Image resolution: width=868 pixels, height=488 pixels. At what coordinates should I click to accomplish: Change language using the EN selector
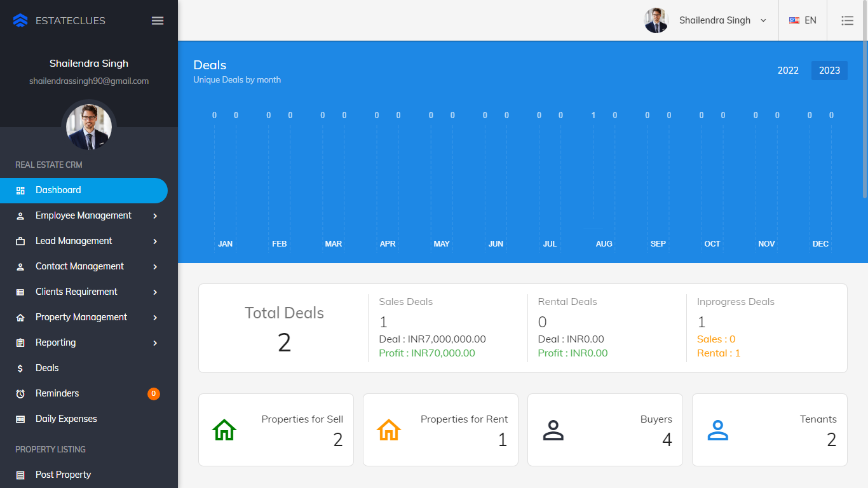coord(803,20)
